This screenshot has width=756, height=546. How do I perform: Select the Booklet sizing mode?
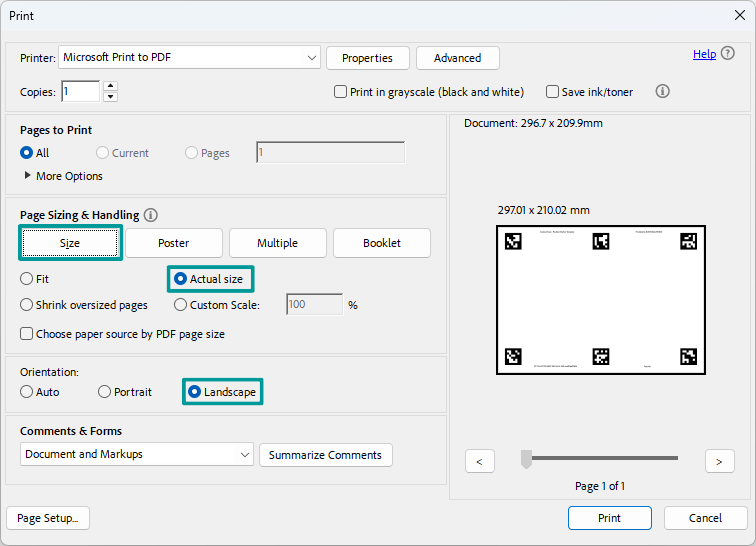381,243
